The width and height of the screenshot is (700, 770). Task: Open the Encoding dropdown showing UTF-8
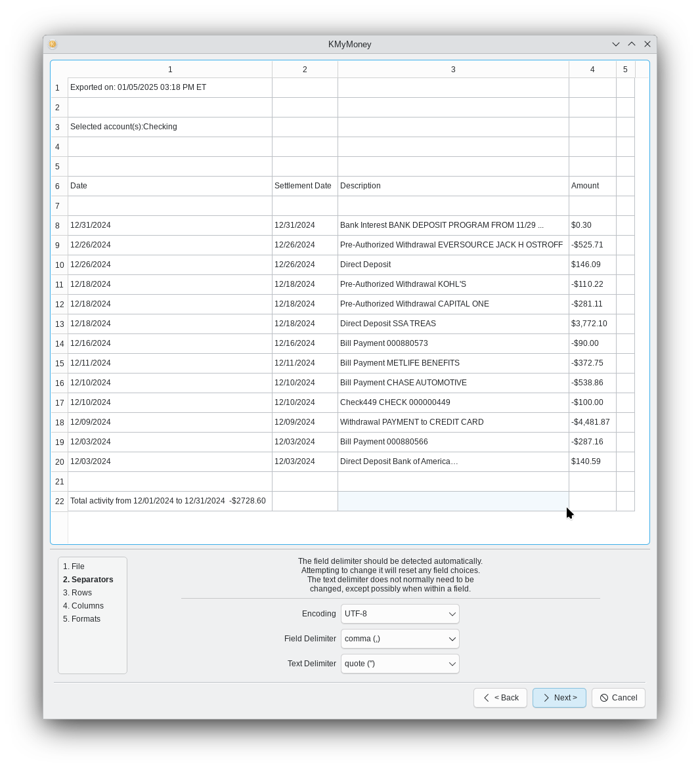click(399, 614)
